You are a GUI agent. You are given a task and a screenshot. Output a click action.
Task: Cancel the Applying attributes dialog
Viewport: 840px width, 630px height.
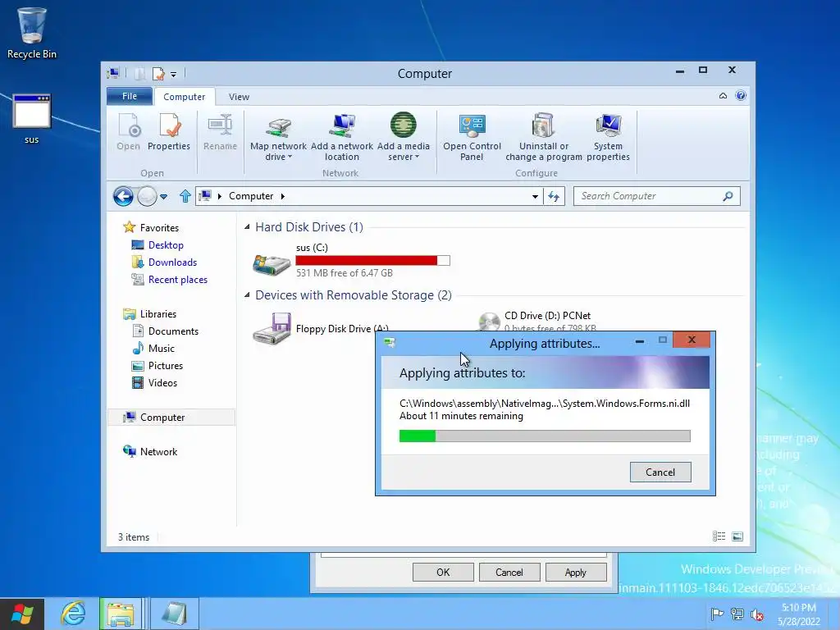coord(660,472)
